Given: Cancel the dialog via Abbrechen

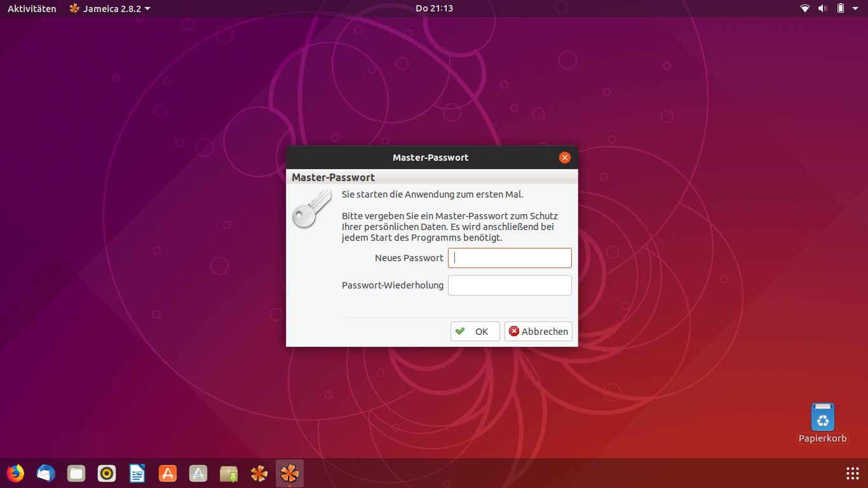Looking at the screenshot, I should pos(539,332).
